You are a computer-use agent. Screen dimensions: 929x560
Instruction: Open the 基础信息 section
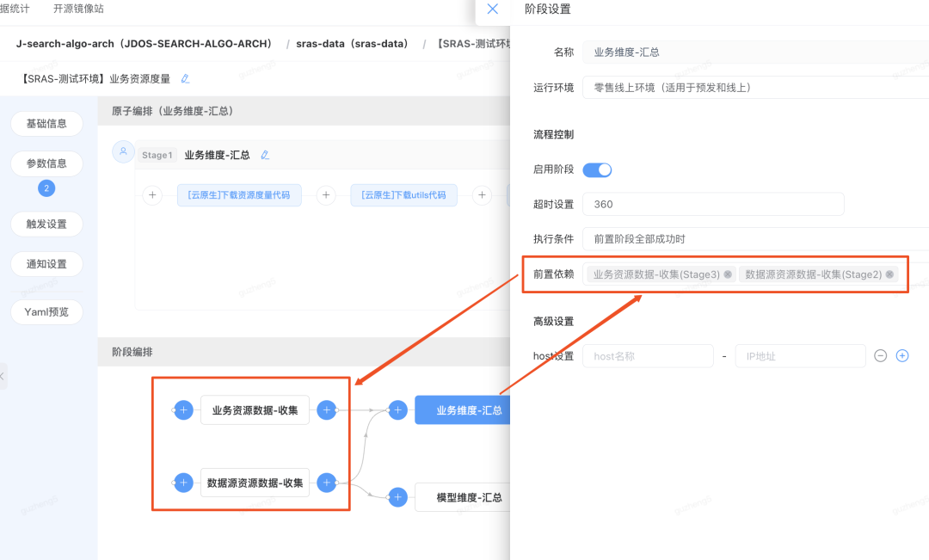tap(46, 124)
